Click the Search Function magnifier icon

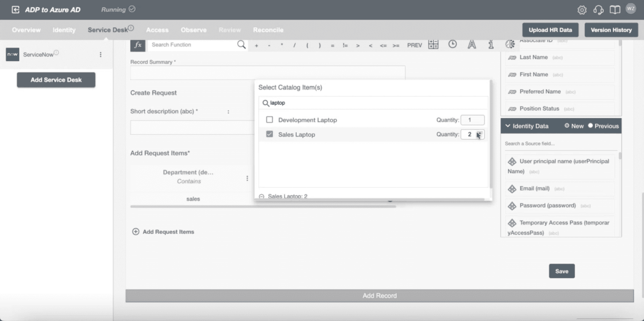pyautogui.click(x=241, y=45)
